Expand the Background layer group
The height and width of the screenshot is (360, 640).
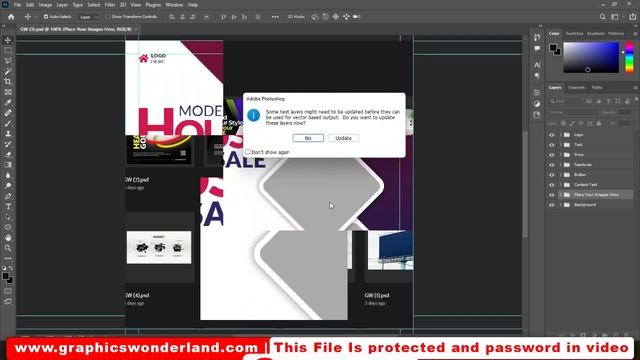coord(561,205)
